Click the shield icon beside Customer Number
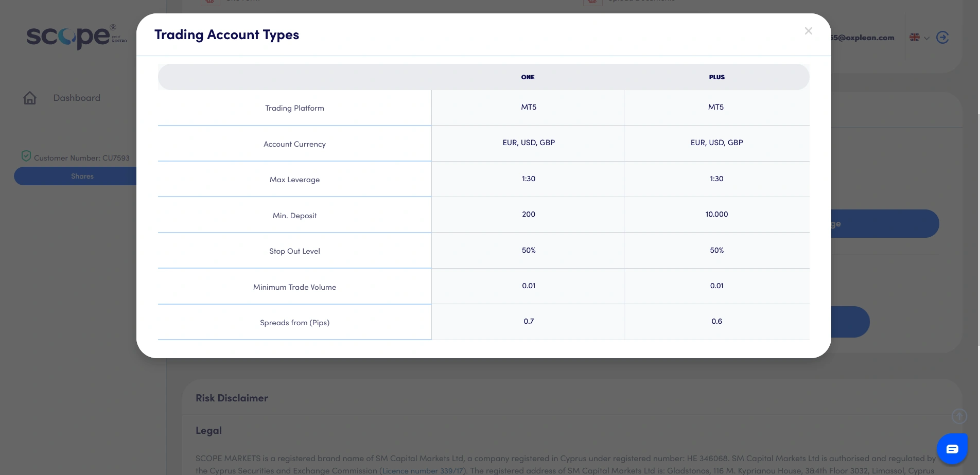Viewport: 980px width, 475px height. click(26, 156)
